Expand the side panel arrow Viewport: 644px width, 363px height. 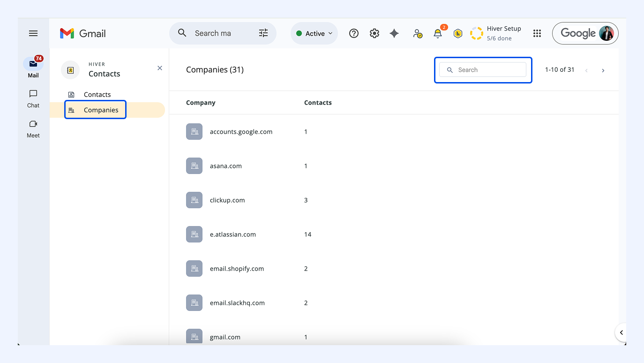[621, 333]
